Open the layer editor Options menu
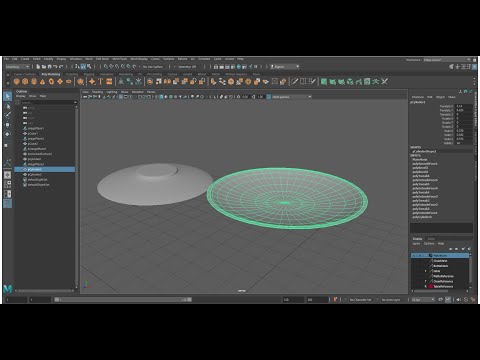The image size is (480, 360). (x=429, y=244)
